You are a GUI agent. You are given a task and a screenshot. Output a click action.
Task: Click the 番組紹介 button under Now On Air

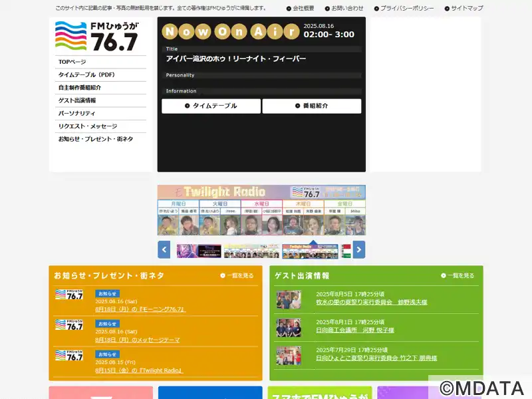[312, 106]
